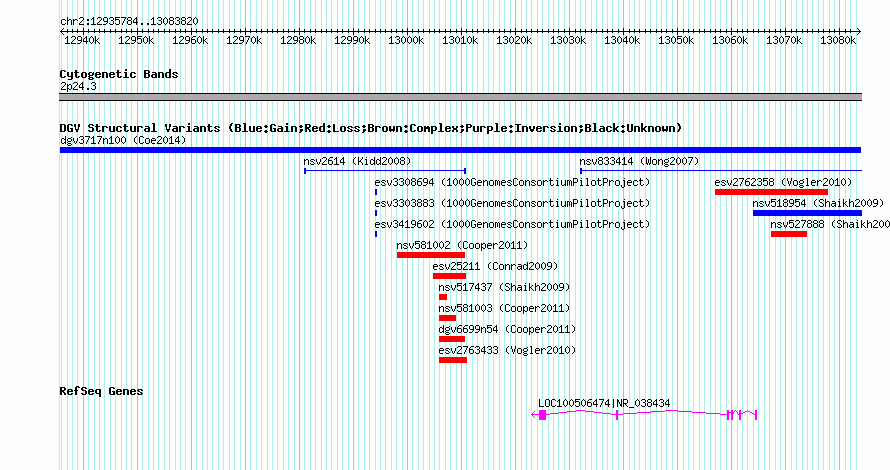Open the esv3308694 variant label
The image size is (890, 470).
pyautogui.click(x=512, y=182)
